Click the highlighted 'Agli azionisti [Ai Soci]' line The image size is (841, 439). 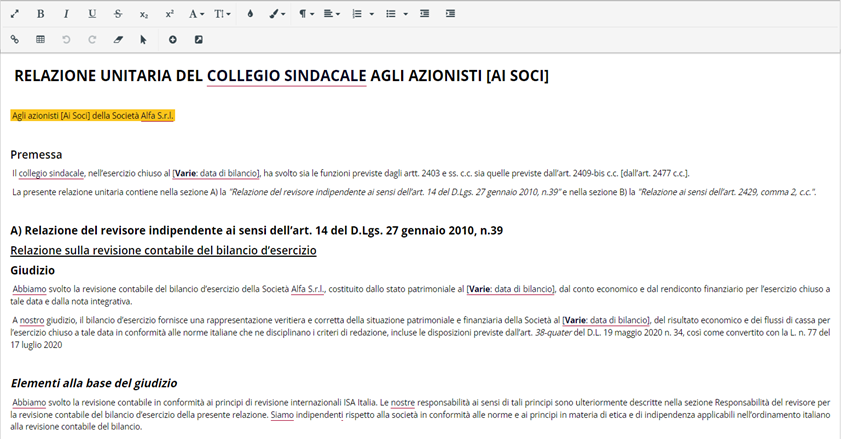pos(92,115)
